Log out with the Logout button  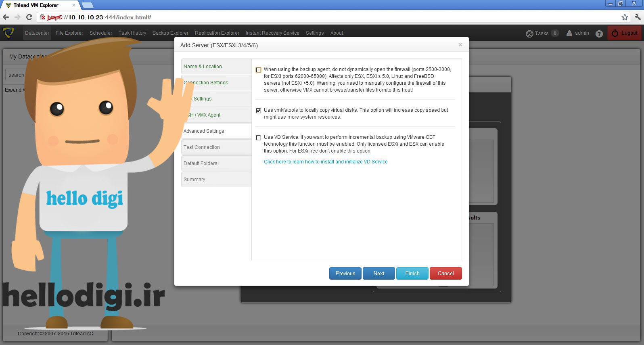625,33
